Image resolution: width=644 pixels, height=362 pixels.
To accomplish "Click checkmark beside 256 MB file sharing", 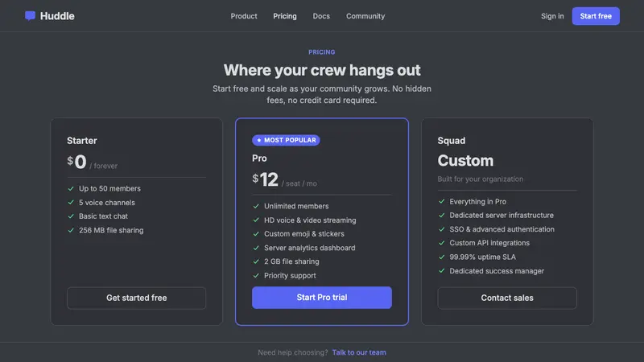I will click(x=71, y=230).
